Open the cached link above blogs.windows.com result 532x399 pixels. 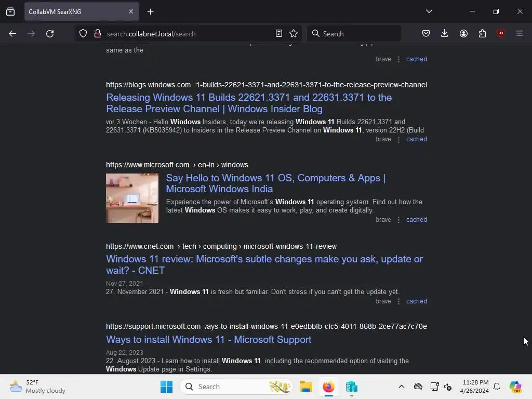coord(416,59)
